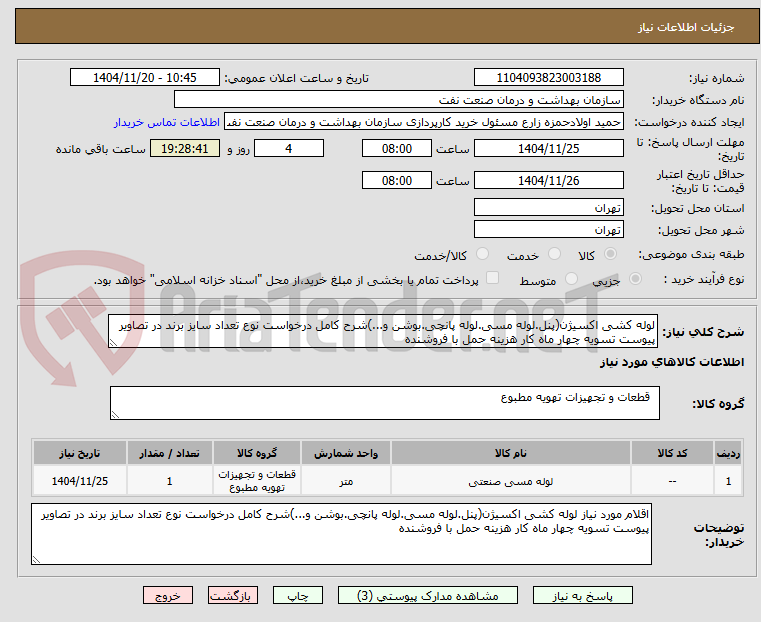Click the متر unit cell
The image size is (761, 622).
click(x=346, y=481)
